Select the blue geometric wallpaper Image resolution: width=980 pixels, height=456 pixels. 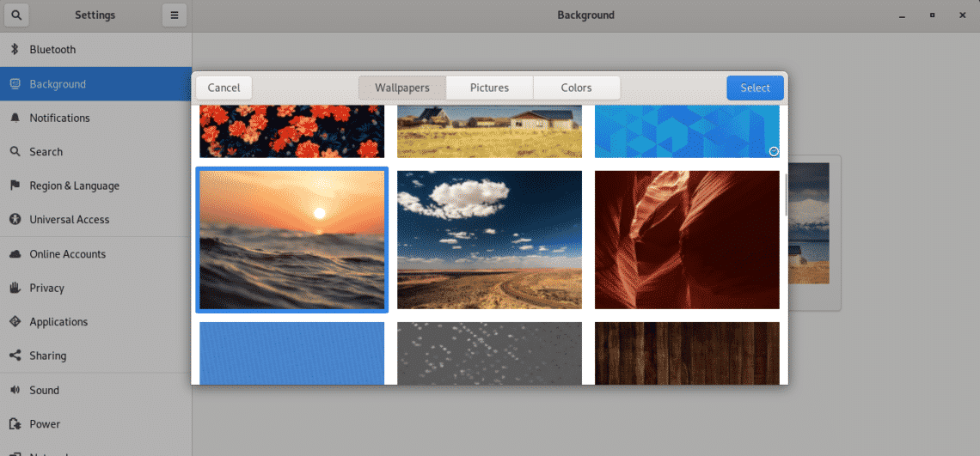point(687,131)
